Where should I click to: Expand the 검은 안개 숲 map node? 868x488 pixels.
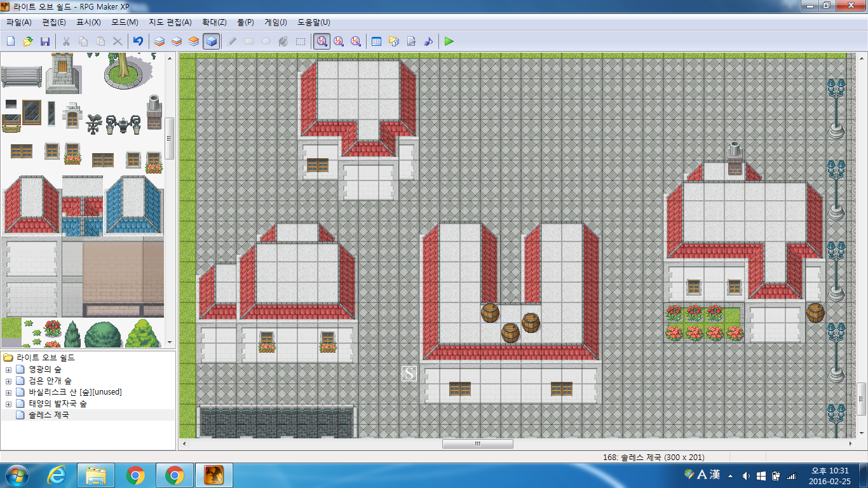pyautogui.click(x=8, y=381)
